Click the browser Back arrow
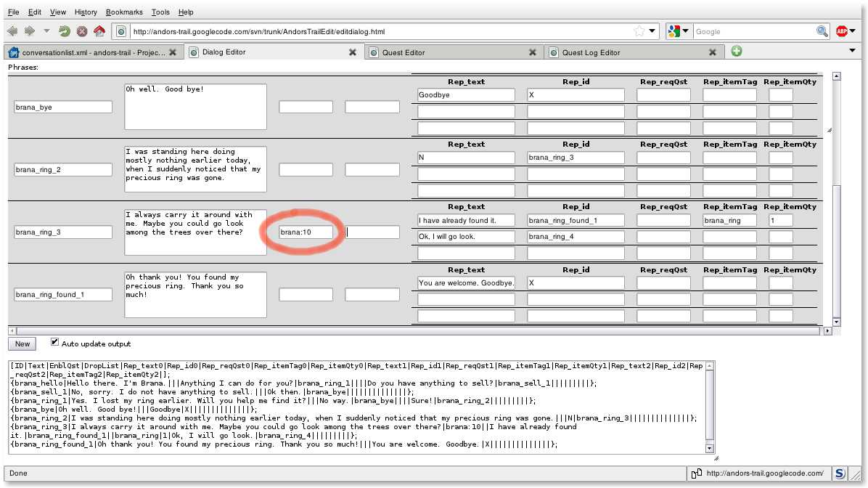 point(12,31)
